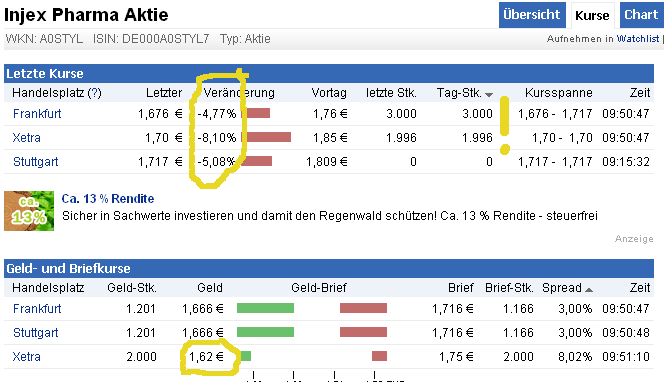This screenshot has width=664, height=382.
Task: Click the Spread sort ascending arrow
Action: [x=589, y=290]
